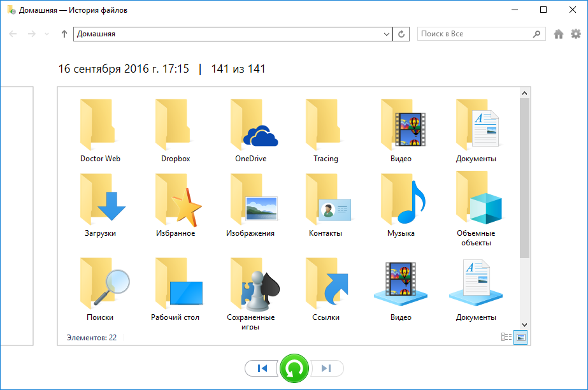The image size is (588, 390).
Task: Click the Home icon in toolbar
Action: (559, 34)
